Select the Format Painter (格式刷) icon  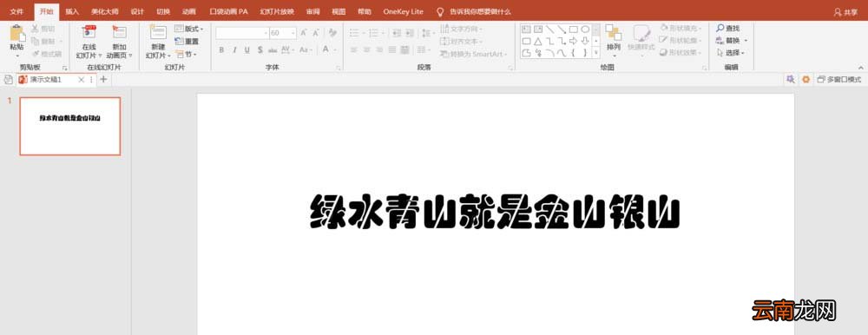[36, 54]
